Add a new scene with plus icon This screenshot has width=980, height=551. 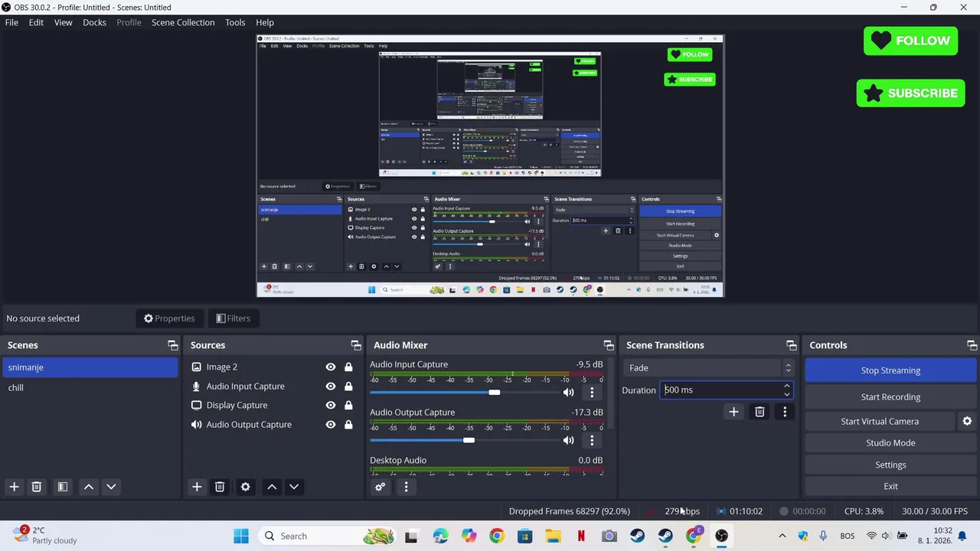point(14,487)
